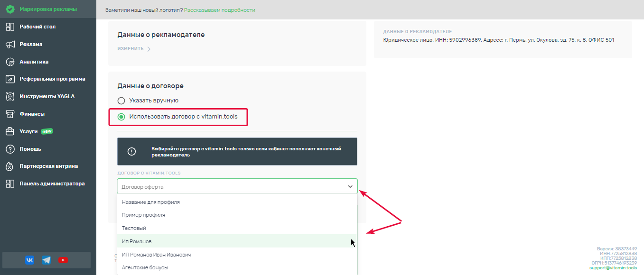Click the Договор оферта combo box field
This screenshot has width=644, height=275.
[237, 186]
